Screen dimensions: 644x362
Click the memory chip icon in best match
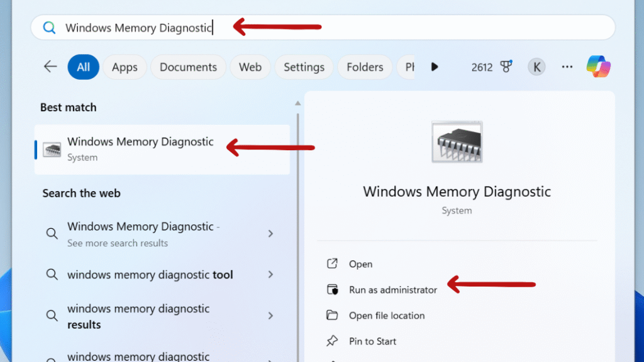tap(52, 150)
